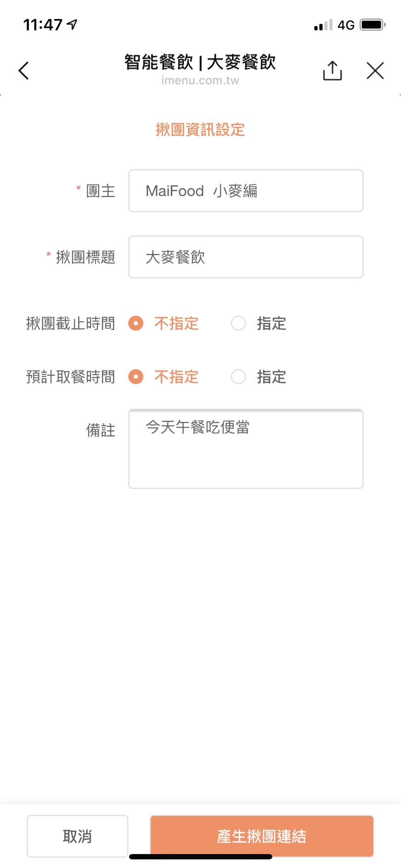The width and height of the screenshot is (401, 868).
Task: Tap 產生揪團連結 to generate link
Action: coord(261,836)
